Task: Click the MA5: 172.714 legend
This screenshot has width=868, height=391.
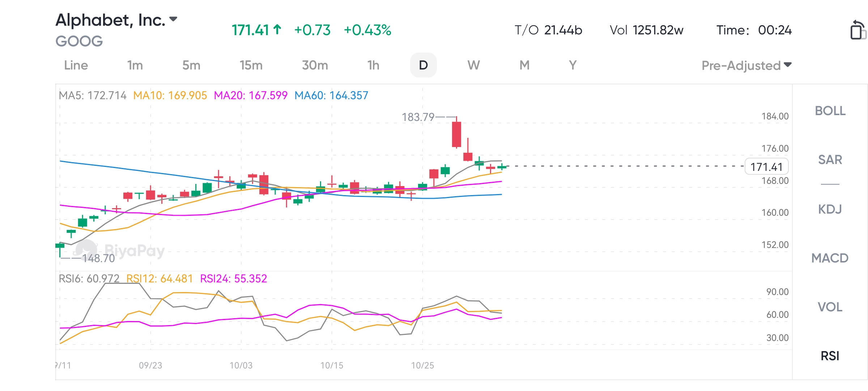Action: 93,96
